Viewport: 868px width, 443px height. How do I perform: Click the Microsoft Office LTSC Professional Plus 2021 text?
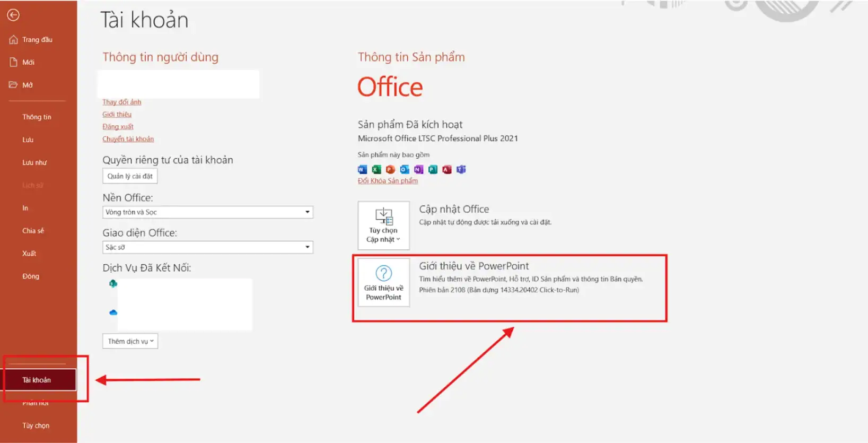tap(438, 138)
